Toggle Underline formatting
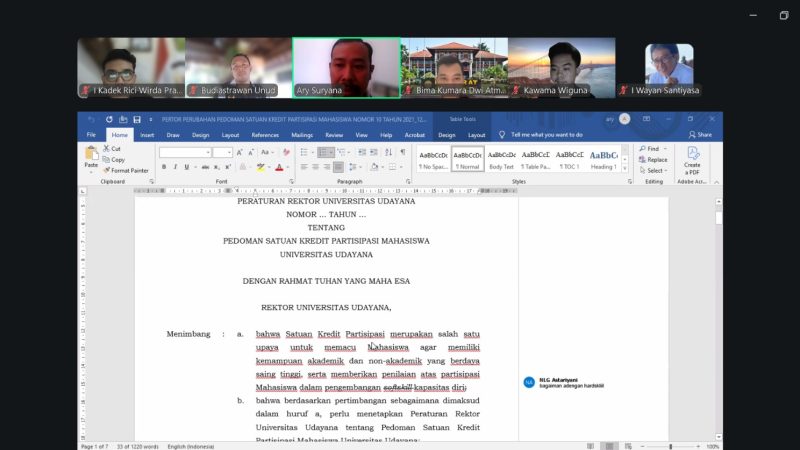Image resolution: width=800 pixels, height=450 pixels. point(187,167)
